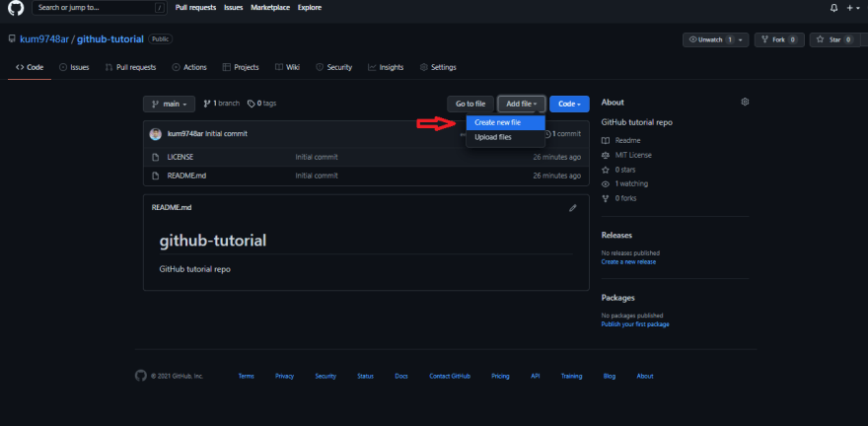Image resolution: width=868 pixels, height=426 pixels.
Task: Click Issues in top navigation
Action: (x=234, y=8)
